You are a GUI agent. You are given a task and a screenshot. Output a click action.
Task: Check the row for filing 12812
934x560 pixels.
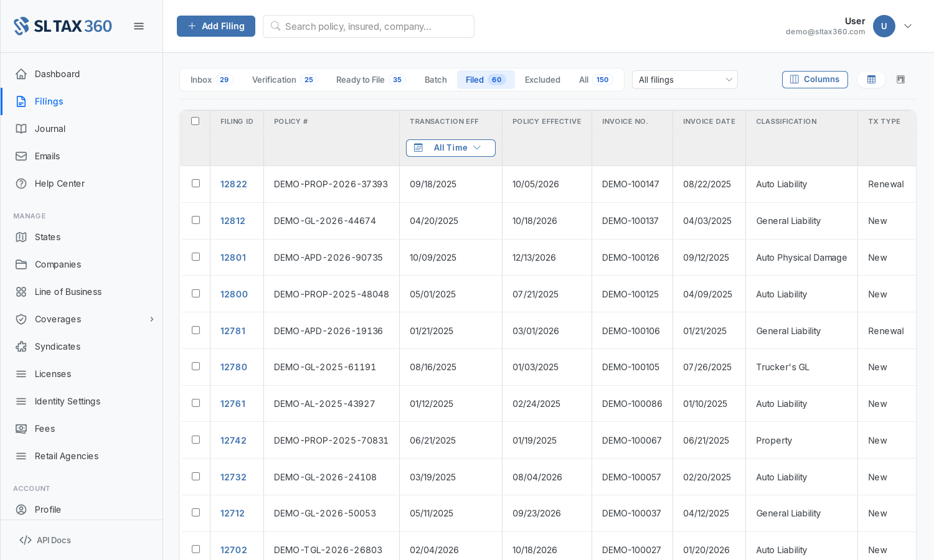196,220
